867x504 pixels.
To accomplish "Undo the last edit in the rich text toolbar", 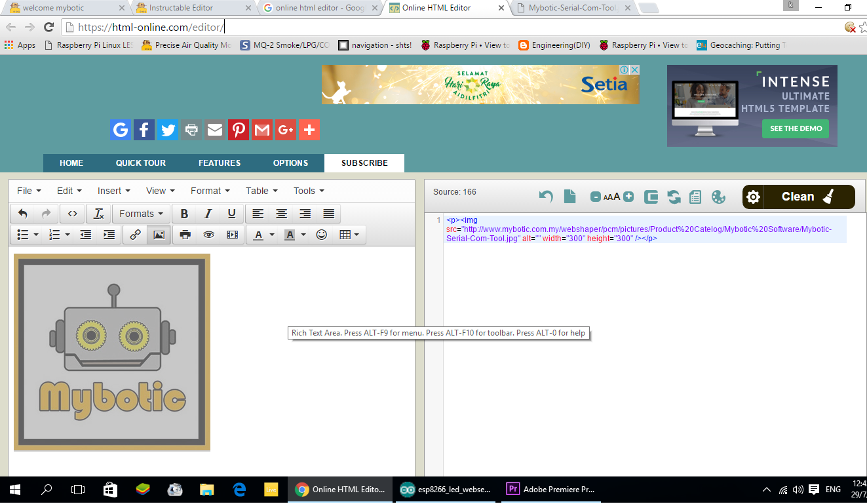I will [23, 214].
